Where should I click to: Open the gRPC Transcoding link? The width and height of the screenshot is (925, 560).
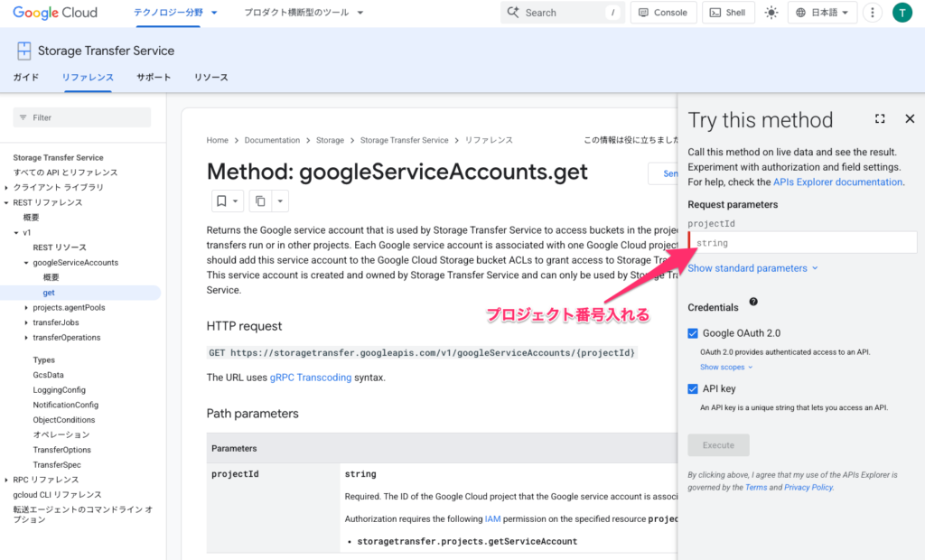pos(311,378)
